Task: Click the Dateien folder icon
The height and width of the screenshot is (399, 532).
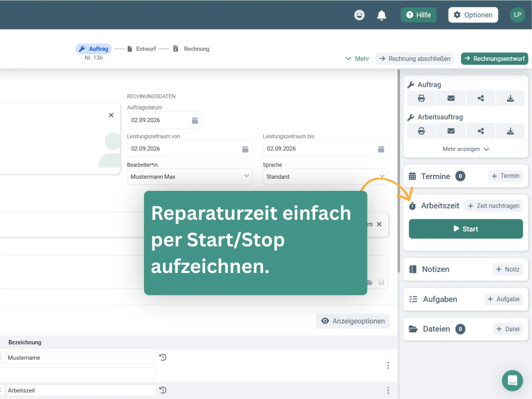Action: point(413,329)
